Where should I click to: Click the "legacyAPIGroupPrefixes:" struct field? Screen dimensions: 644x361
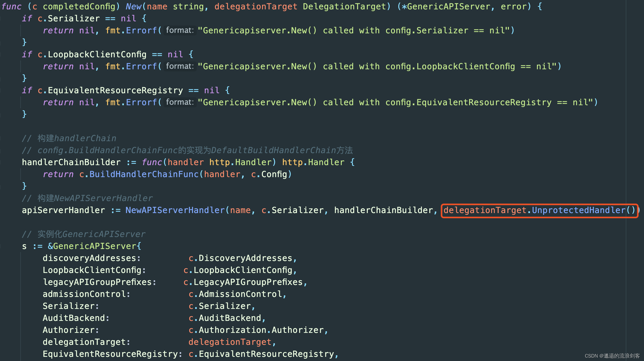99,282
